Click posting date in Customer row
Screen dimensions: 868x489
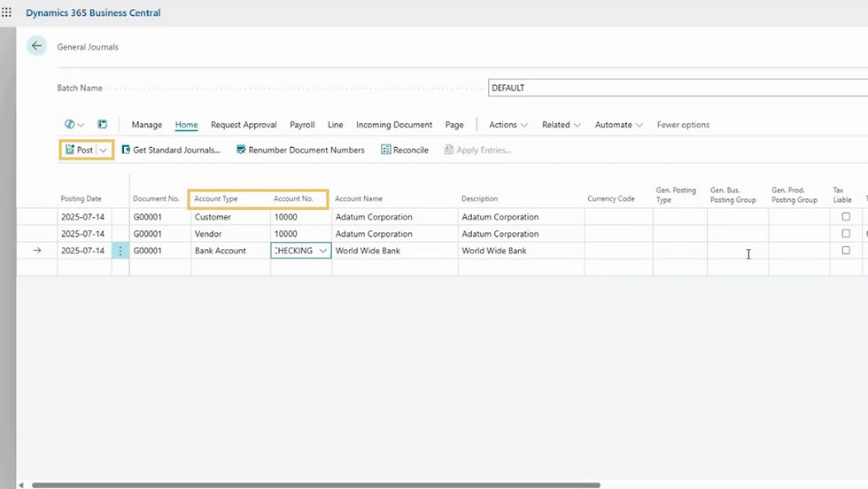pyautogui.click(x=84, y=217)
